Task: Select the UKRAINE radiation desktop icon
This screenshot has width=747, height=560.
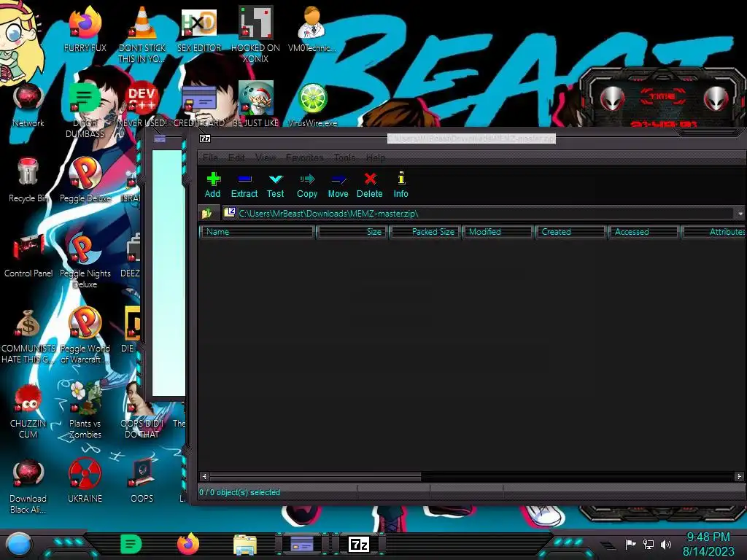Action: (85, 481)
